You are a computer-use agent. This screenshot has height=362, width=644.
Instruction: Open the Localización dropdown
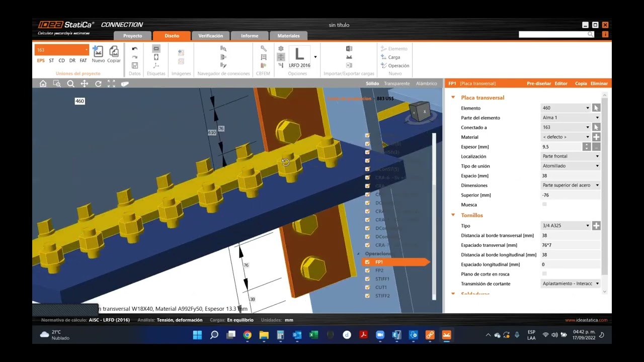tap(597, 156)
